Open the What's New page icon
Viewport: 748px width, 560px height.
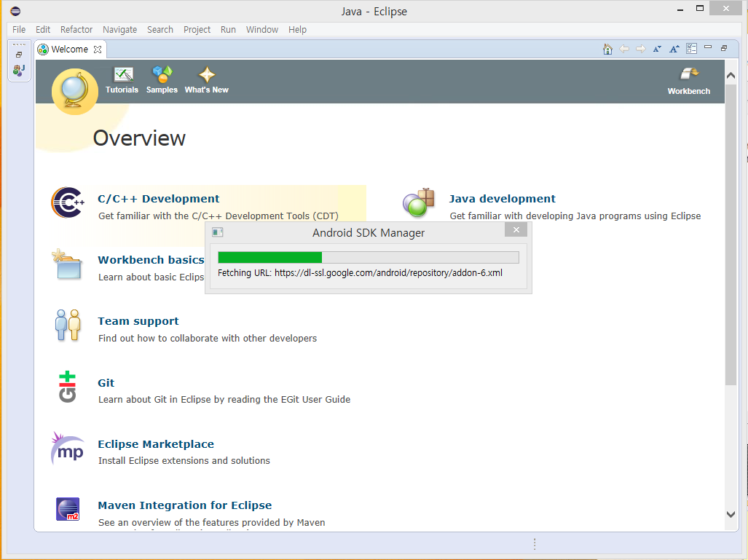[x=207, y=74]
